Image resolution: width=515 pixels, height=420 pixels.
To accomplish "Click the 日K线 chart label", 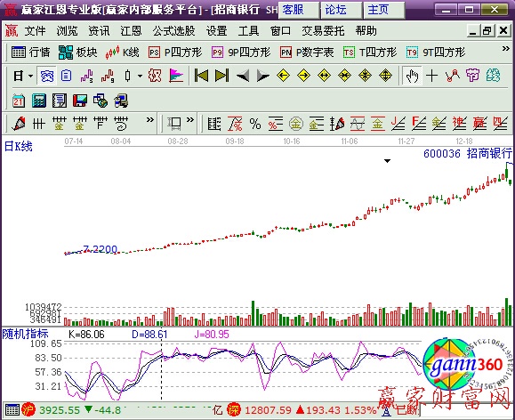I will (x=19, y=146).
